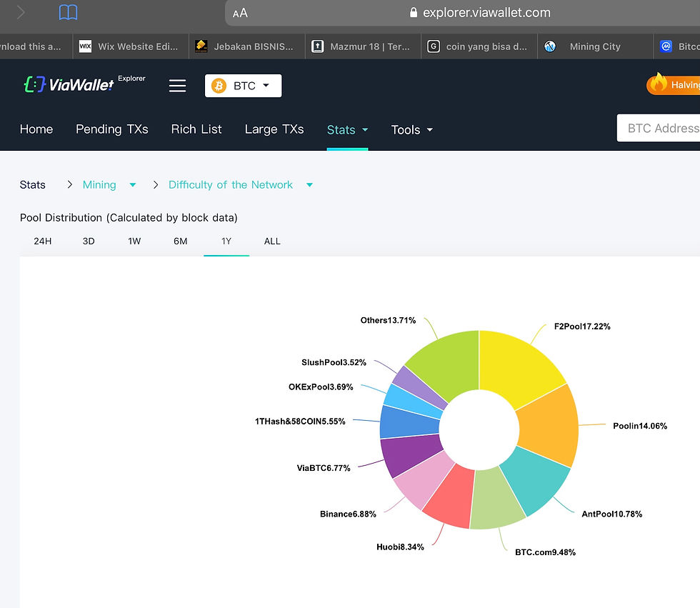Click the OKExPool3.69% label

point(321,387)
